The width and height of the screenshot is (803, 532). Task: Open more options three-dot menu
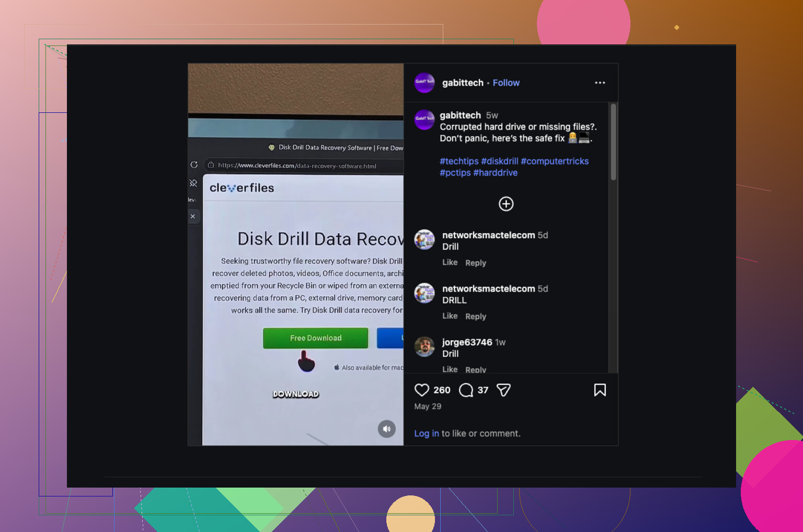point(600,83)
